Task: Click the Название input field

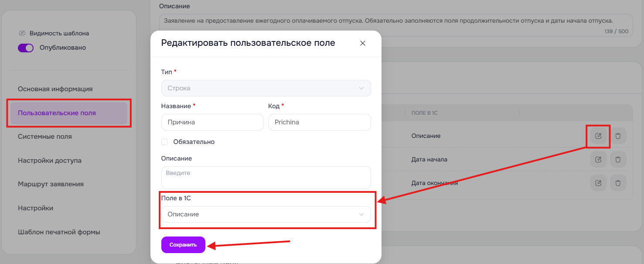Action: (212, 122)
